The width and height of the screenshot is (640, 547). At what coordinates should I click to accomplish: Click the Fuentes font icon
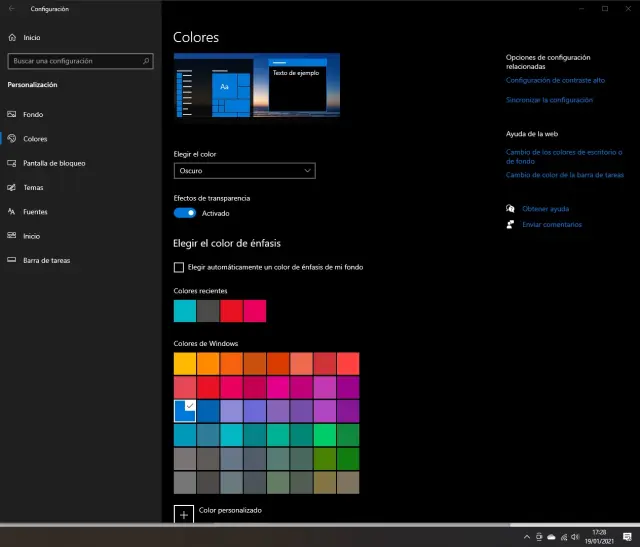pyautogui.click(x=12, y=212)
